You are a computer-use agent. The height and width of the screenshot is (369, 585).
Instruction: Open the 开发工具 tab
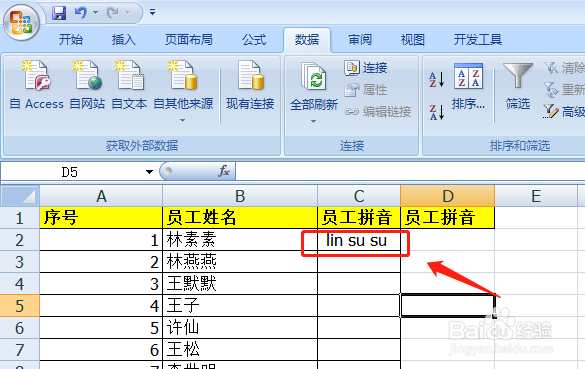478,39
